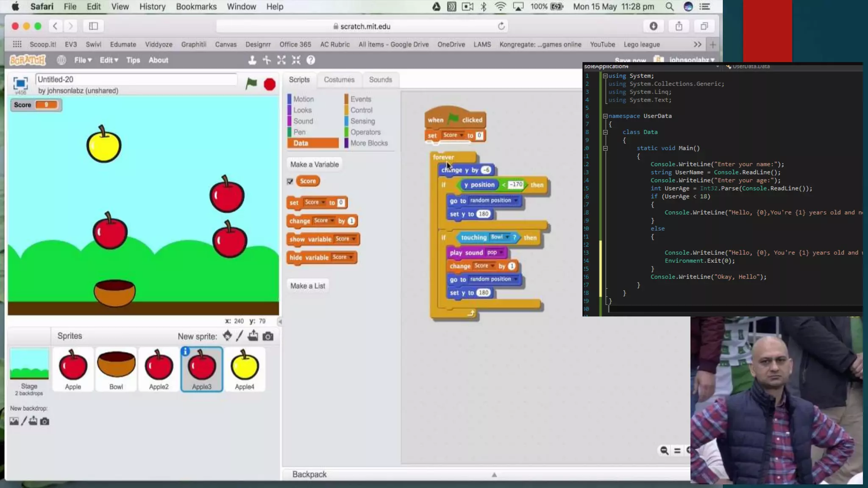Click the red stop sign button
This screenshot has width=868, height=488.
tap(270, 84)
